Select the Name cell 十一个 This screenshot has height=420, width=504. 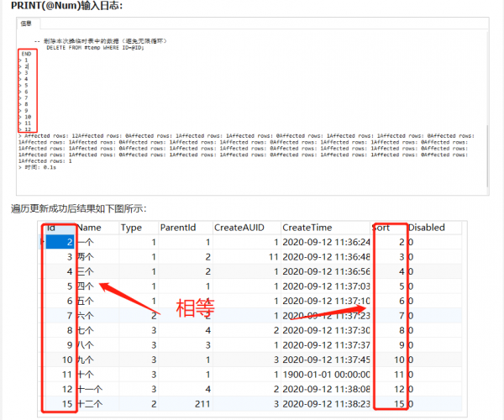(97, 389)
